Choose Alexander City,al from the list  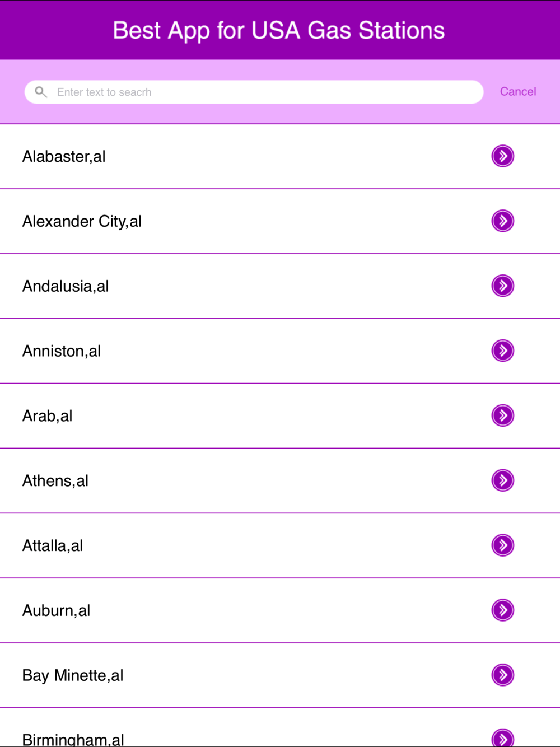(280, 222)
